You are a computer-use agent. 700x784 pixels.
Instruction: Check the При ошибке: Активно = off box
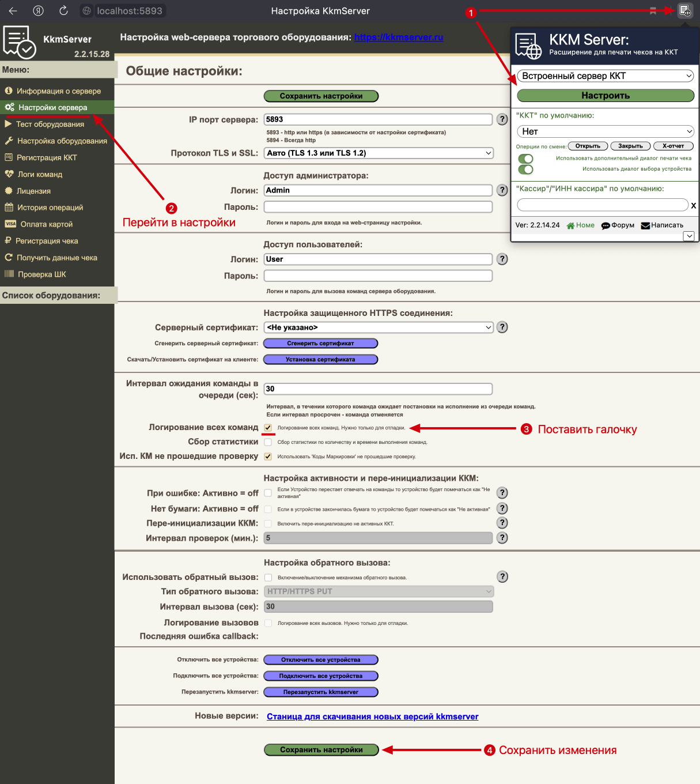pos(268,493)
